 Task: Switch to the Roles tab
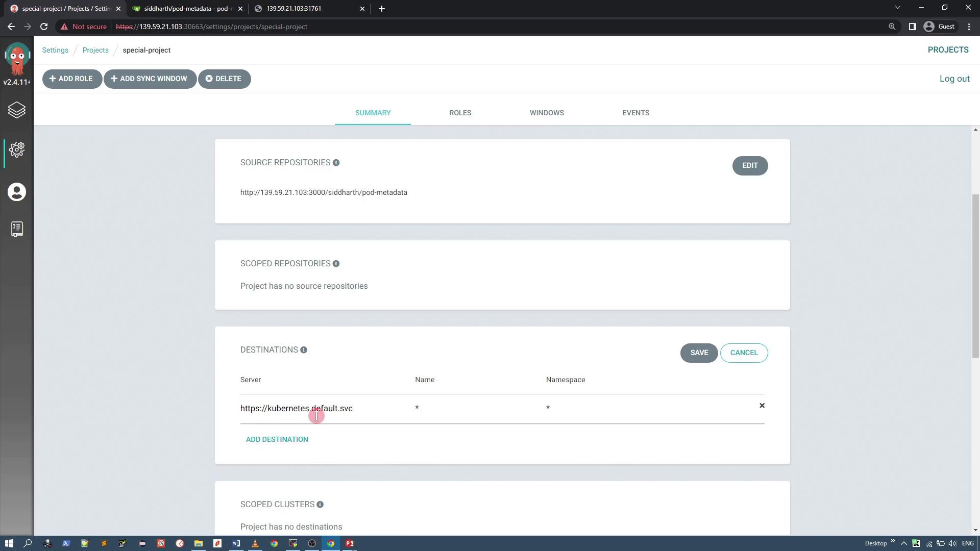[x=460, y=113]
